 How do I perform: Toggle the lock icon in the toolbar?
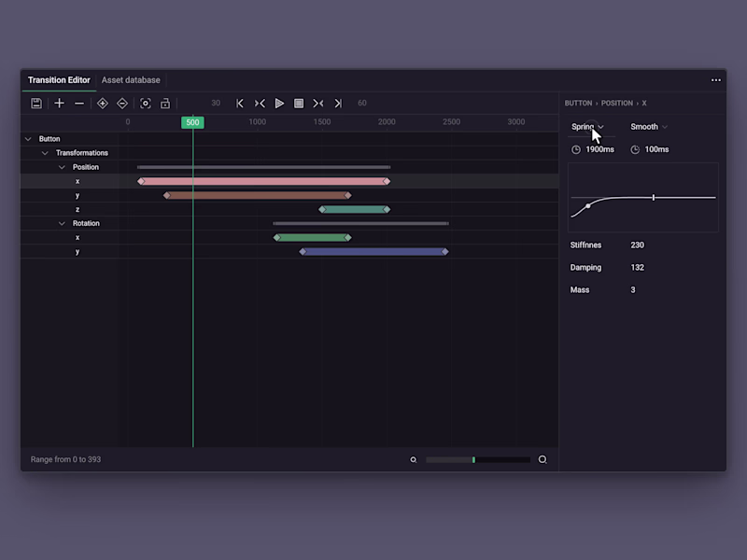[165, 104]
